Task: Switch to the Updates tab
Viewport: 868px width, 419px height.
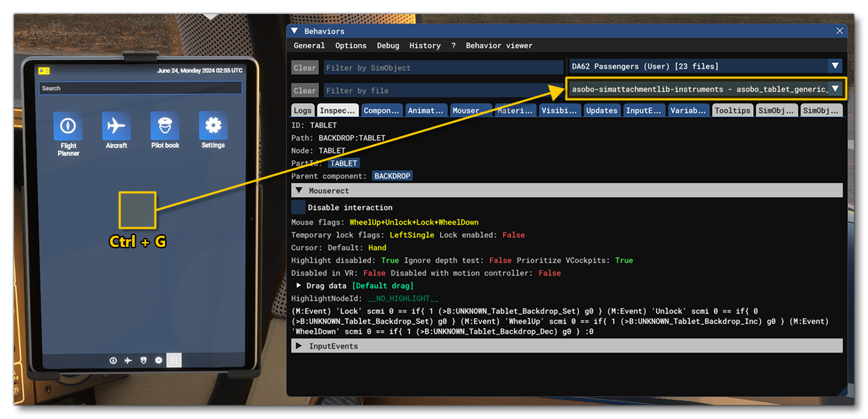Action: (x=601, y=110)
